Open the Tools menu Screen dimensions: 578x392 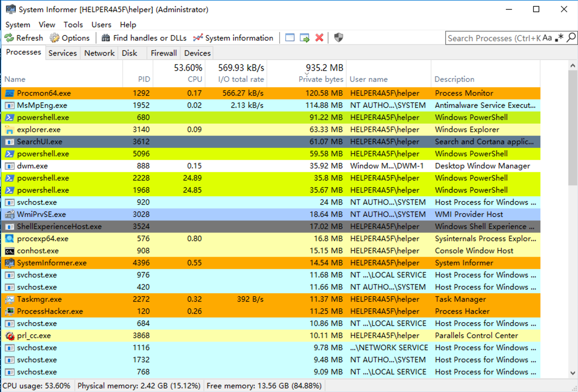[x=73, y=25]
